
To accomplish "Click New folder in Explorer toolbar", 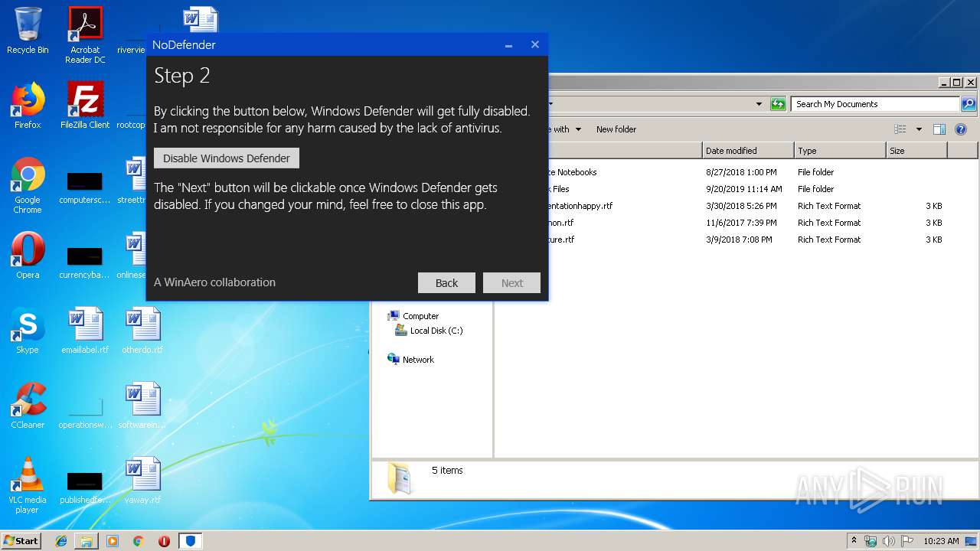I will (x=616, y=129).
